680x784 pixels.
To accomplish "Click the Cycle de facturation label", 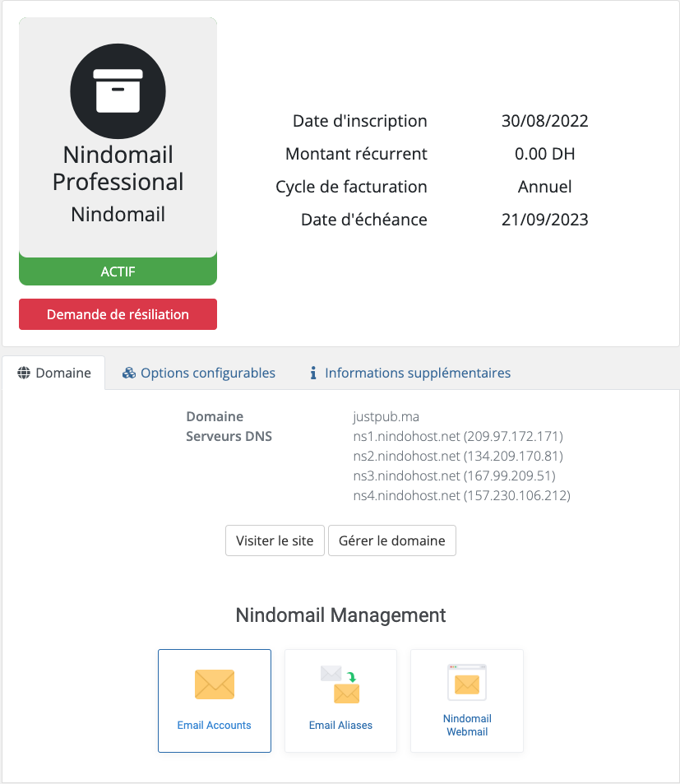I will 351,187.
